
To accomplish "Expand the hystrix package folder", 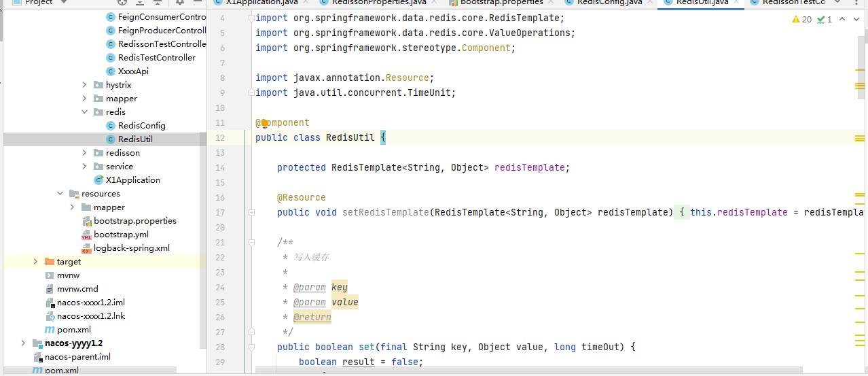I will tap(84, 85).
